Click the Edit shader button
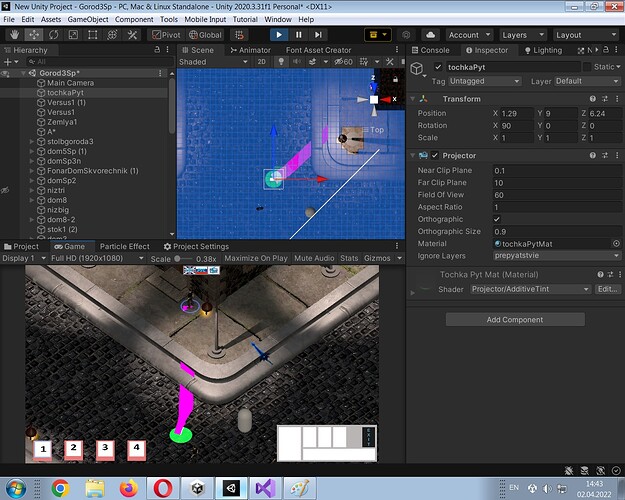625x500 pixels. click(x=607, y=289)
